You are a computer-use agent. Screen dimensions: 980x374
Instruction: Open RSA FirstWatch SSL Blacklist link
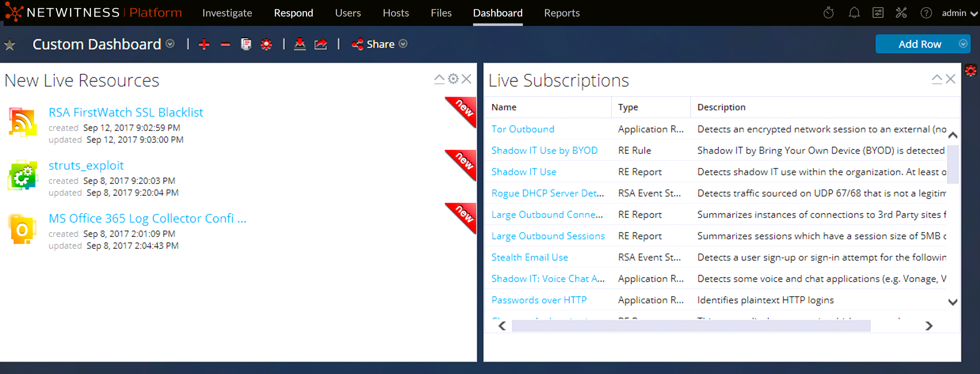pyautogui.click(x=126, y=112)
